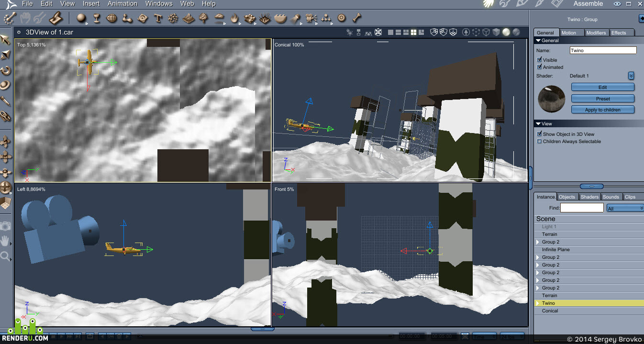
Task: Open the Shaders tab in the browser
Action: pos(589,197)
